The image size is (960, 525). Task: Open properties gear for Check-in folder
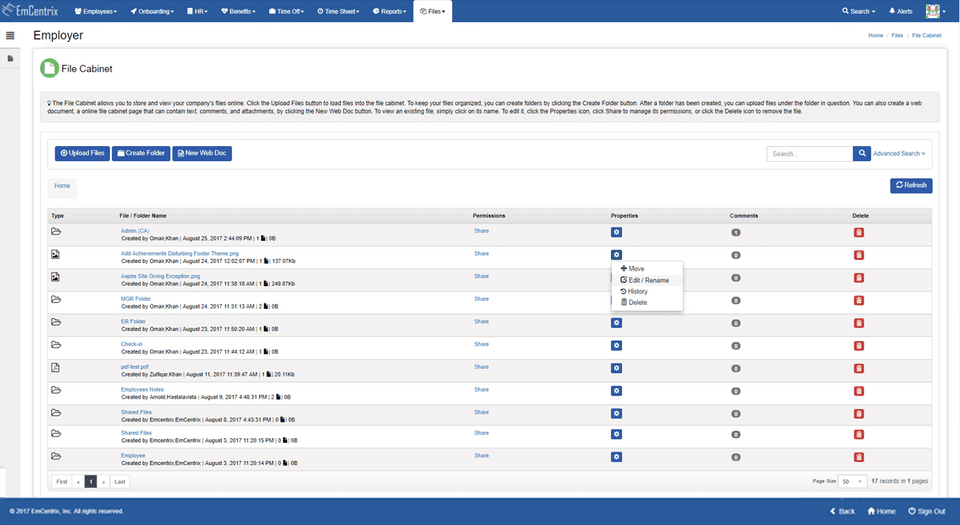(616, 346)
